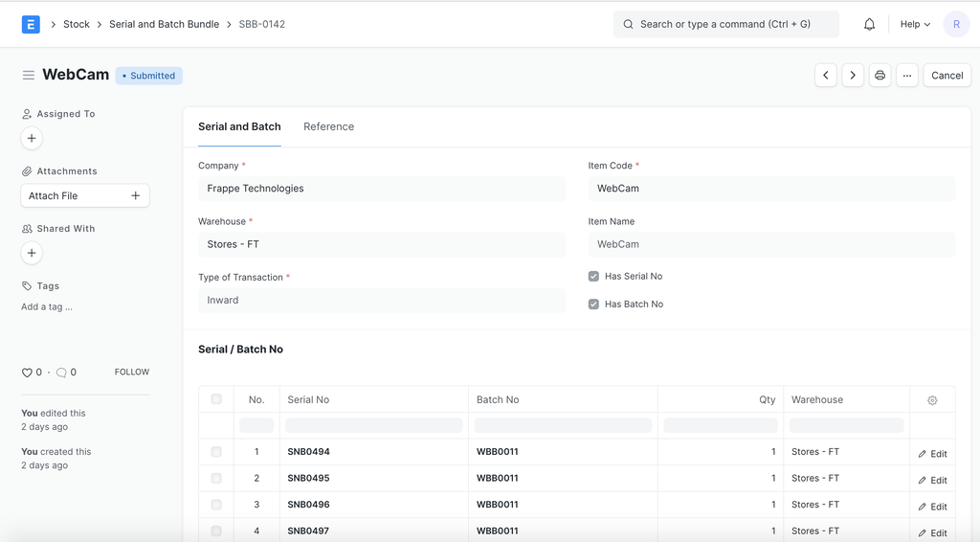This screenshot has width=980, height=542.
Task: Click the Shared With people icon
Action: [27, 229]
